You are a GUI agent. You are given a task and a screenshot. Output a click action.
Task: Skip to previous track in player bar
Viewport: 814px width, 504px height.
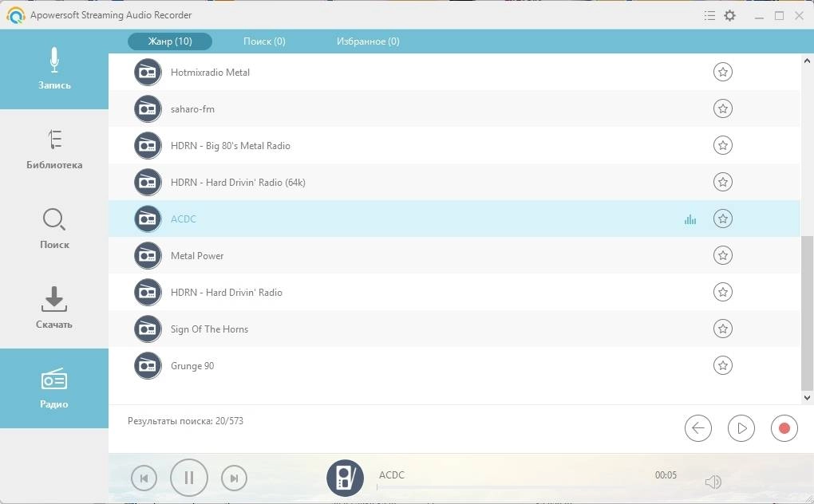pos(144,478)
